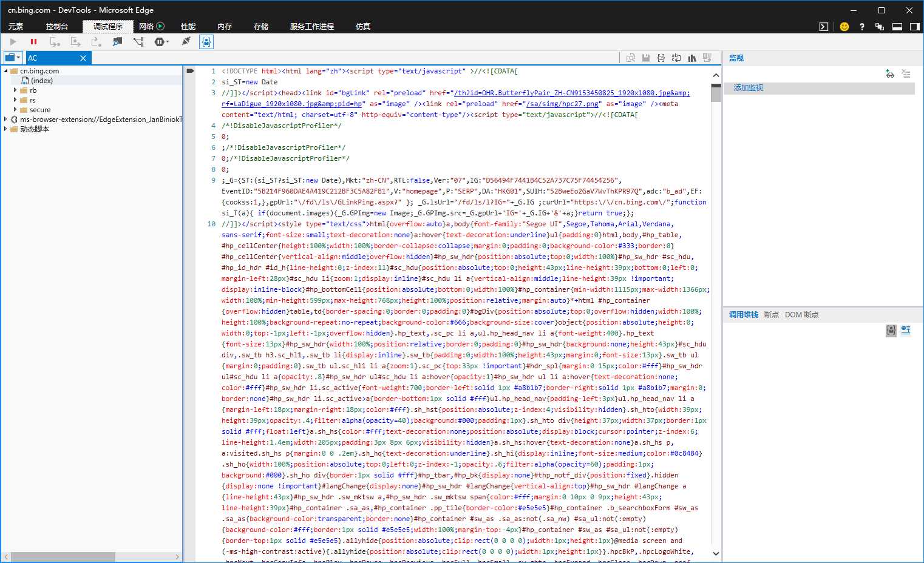
Task: Switch to the 元素 tab
Action: point(16,27)
